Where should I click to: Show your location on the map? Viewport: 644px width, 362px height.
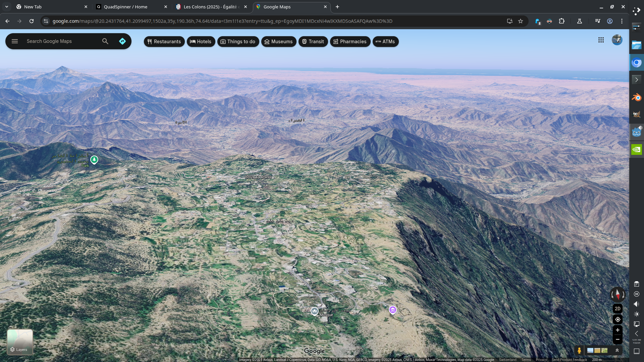tap(618, 319)
